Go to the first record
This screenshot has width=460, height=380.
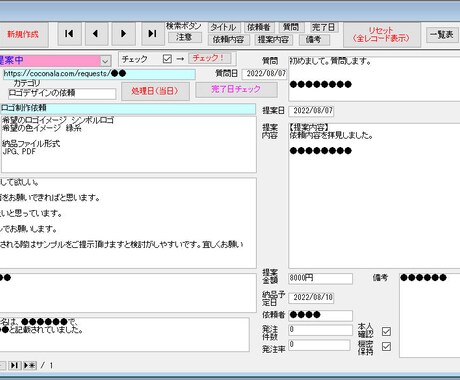[x=69, y=34]
